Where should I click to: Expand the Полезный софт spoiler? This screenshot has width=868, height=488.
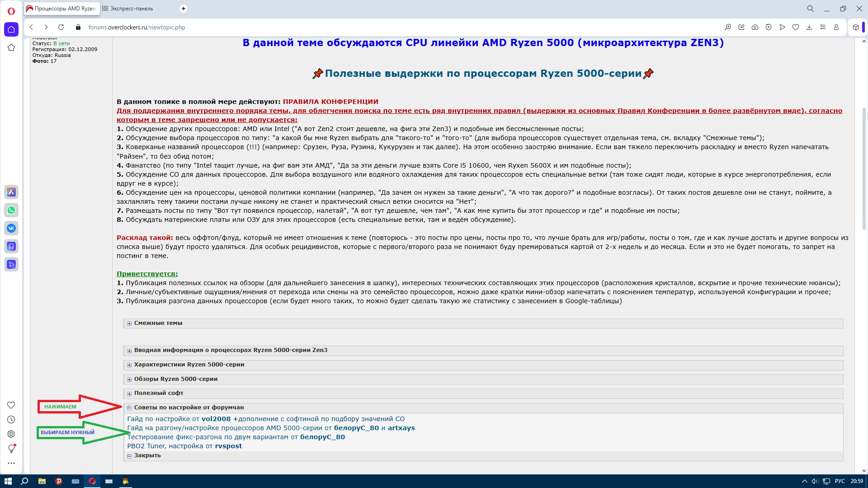click(158, 393)
